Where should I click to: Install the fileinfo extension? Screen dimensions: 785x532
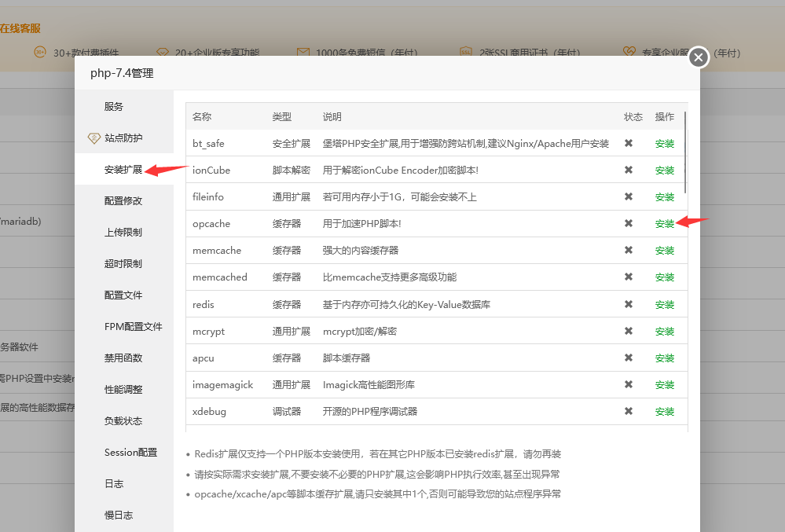point(664,197)
